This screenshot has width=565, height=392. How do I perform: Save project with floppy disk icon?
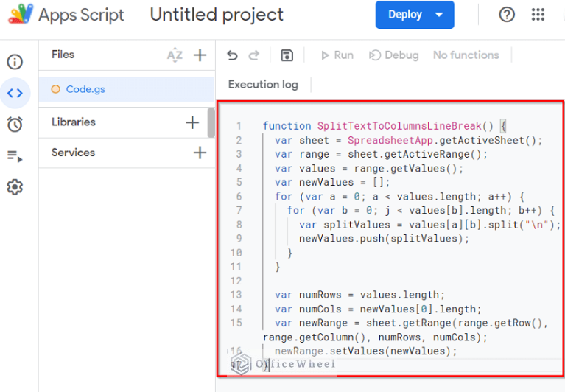pyautogui.click(x=287, y=55)
